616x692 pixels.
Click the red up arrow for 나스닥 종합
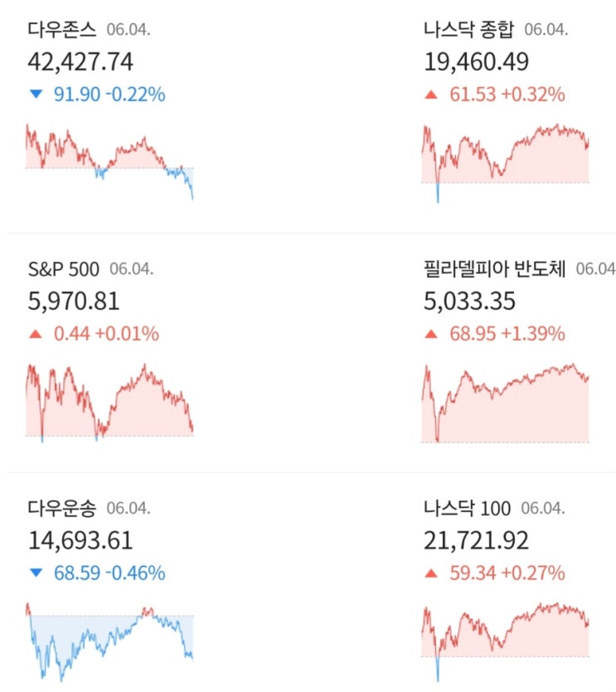(x=430, y=95)
